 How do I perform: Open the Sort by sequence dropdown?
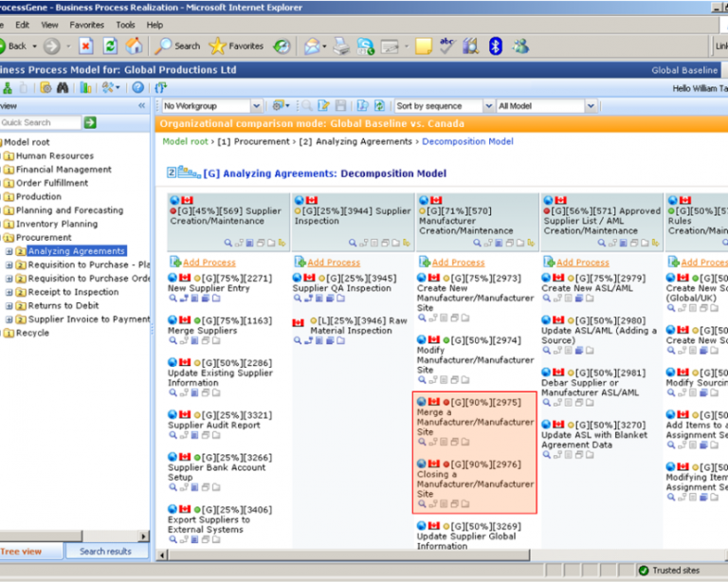pyautogui.click(x=442, y=106)
